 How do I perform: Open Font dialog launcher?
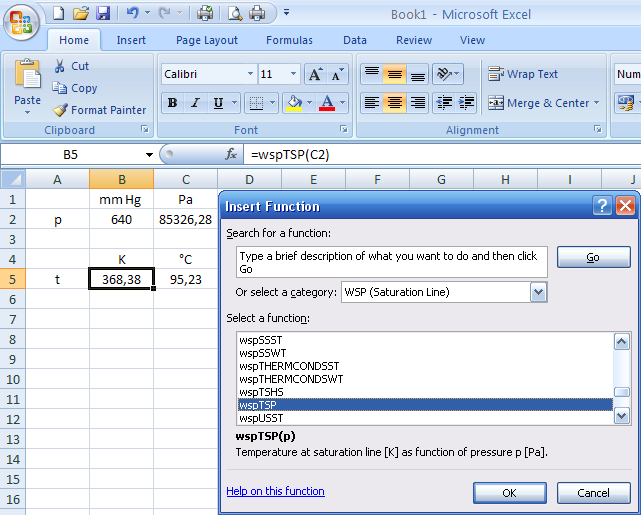(344, 129)
